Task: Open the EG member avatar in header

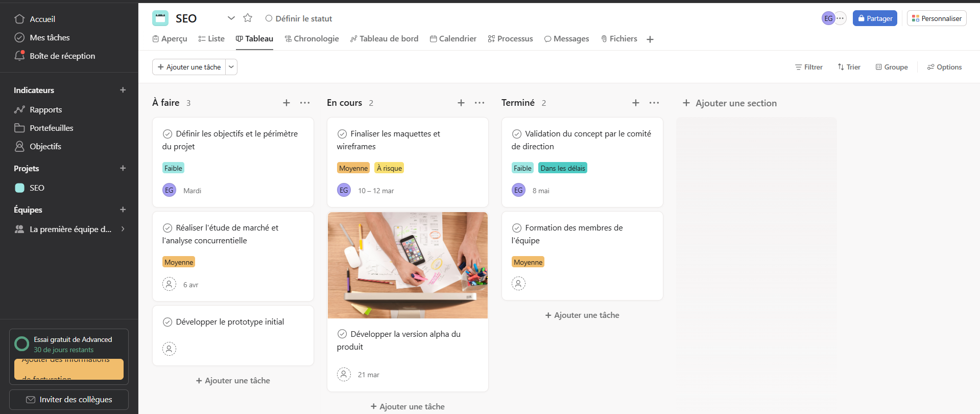Action: point(828,18)
